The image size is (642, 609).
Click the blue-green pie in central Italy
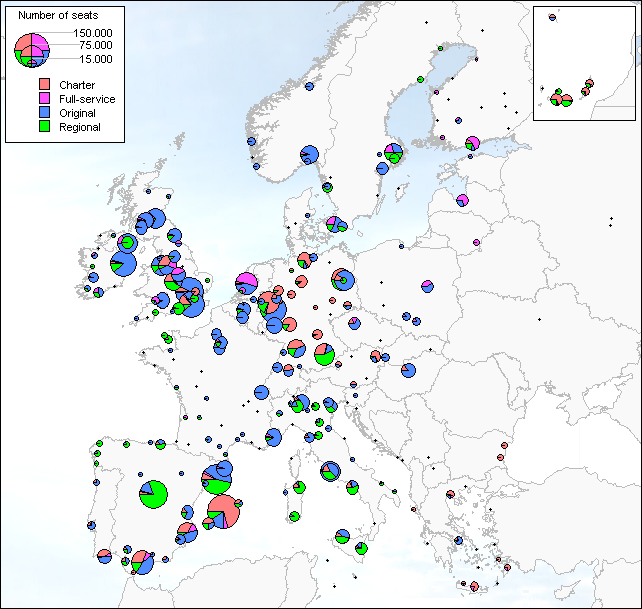[330, 470]
